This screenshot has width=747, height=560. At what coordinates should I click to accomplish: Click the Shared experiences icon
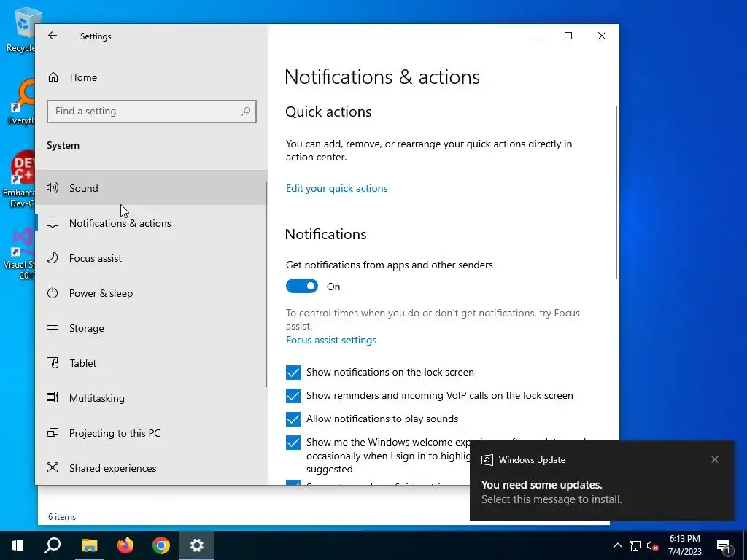[x=53, y=467]
